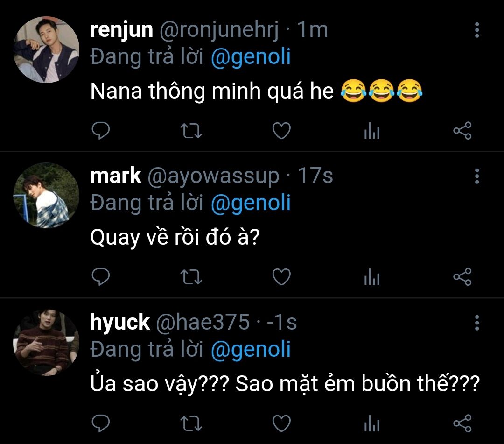The image size is (504, 444).
Task: Open more options for mark's tweet
Action: pos(476,176)
